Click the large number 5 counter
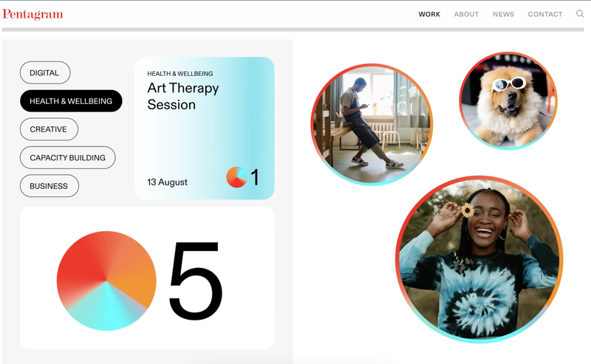This screenshot has width=591, height=364. pos(195,281)
